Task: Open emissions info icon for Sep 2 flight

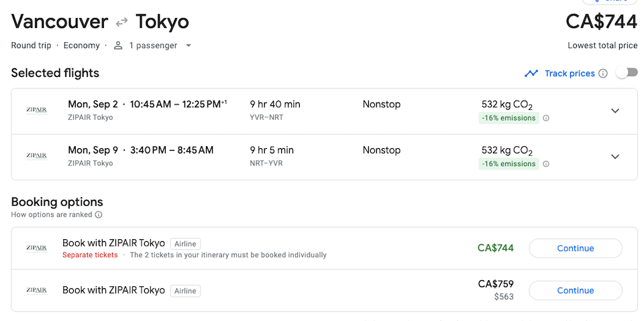Action: pyautogui.click(x=546, y=118)
